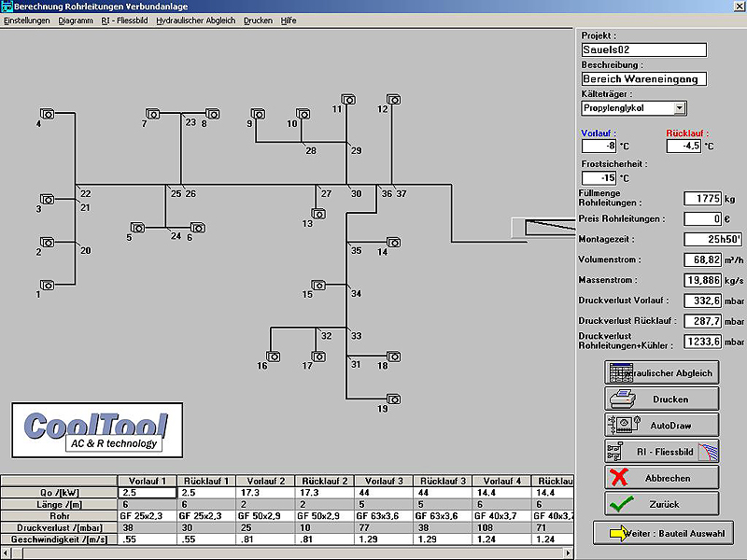Viewport: 747px width, 560px height.
Task: Open the Einstellungen menu
Action: (x=27, y=20)
